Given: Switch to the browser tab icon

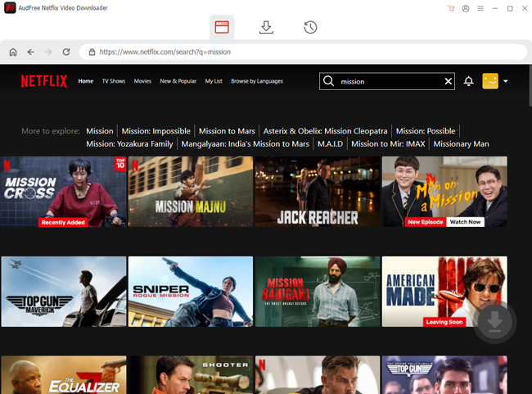Looking at the screenshot, I should point(222,27).
